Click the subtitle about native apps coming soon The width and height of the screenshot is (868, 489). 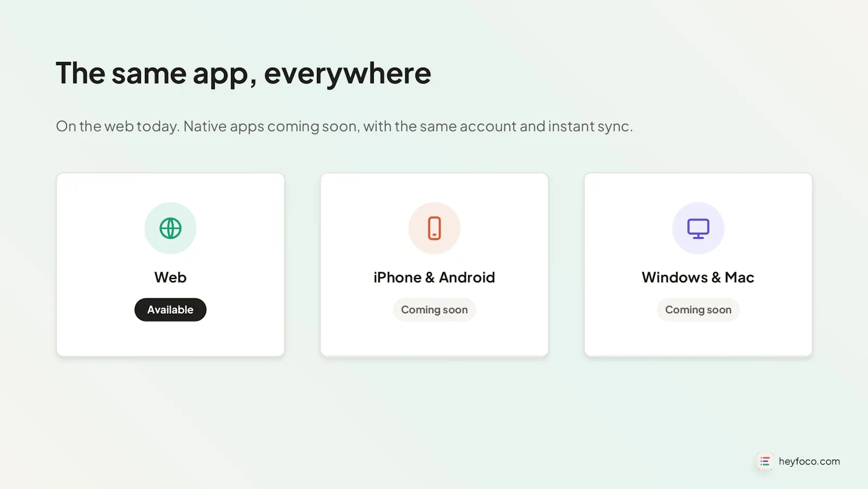click(x=344, y=126)
